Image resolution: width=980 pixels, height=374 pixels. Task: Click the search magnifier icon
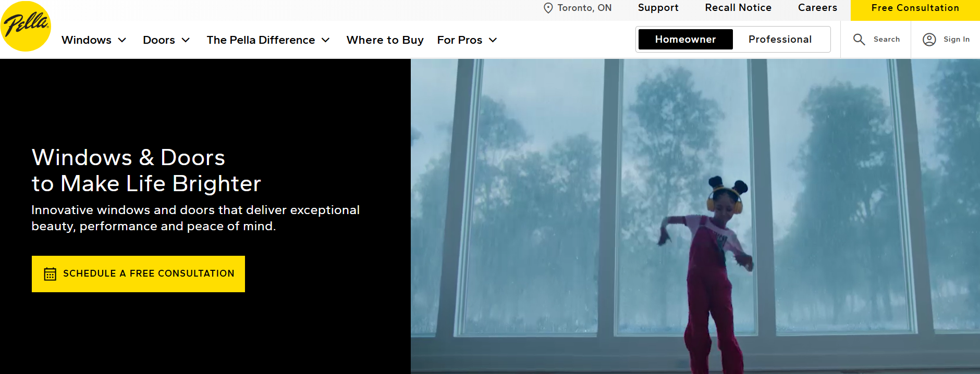[x=859, y=40]
